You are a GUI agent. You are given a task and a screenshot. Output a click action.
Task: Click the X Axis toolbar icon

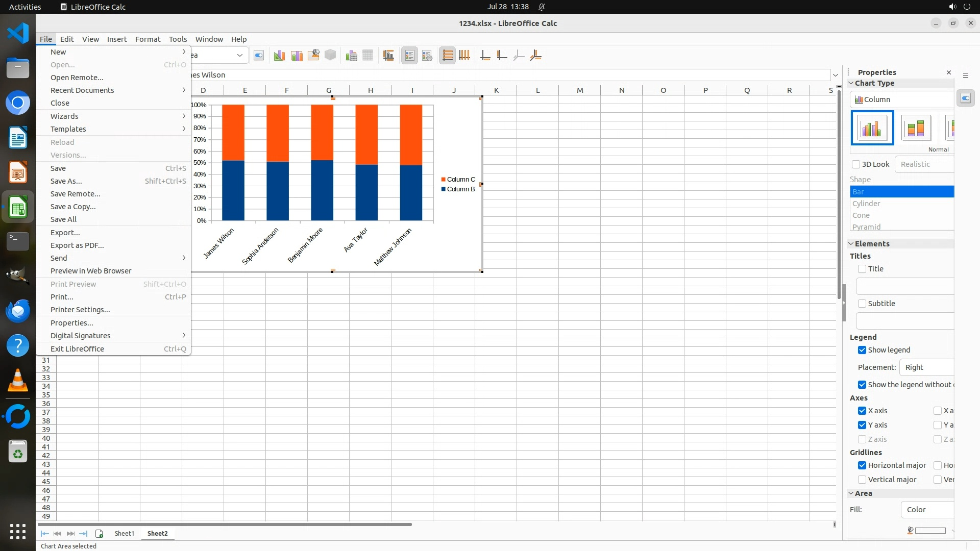(485, 56)
